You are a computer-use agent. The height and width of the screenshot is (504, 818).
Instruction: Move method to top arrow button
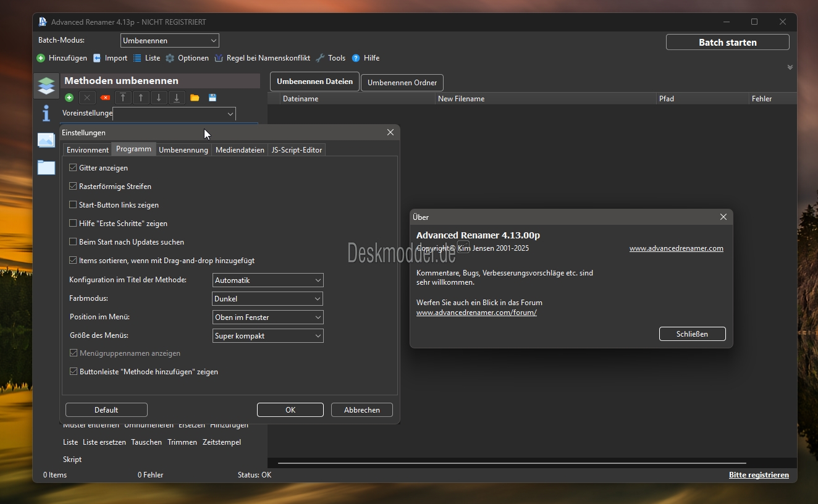click(123, 98)
